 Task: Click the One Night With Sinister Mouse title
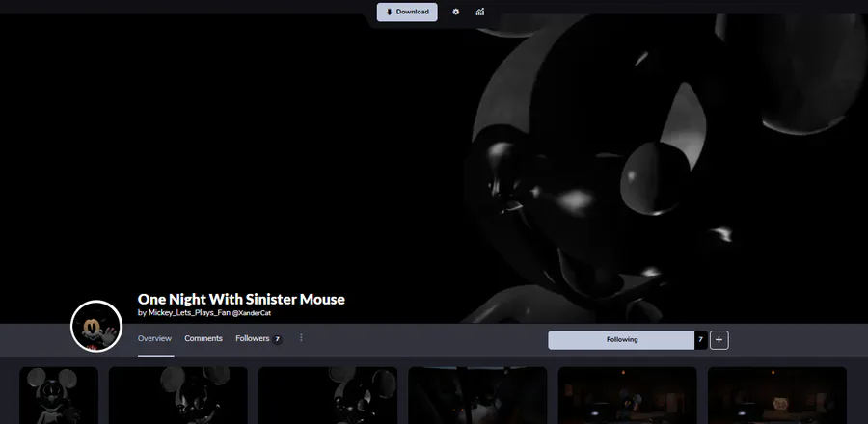point(241,299)
